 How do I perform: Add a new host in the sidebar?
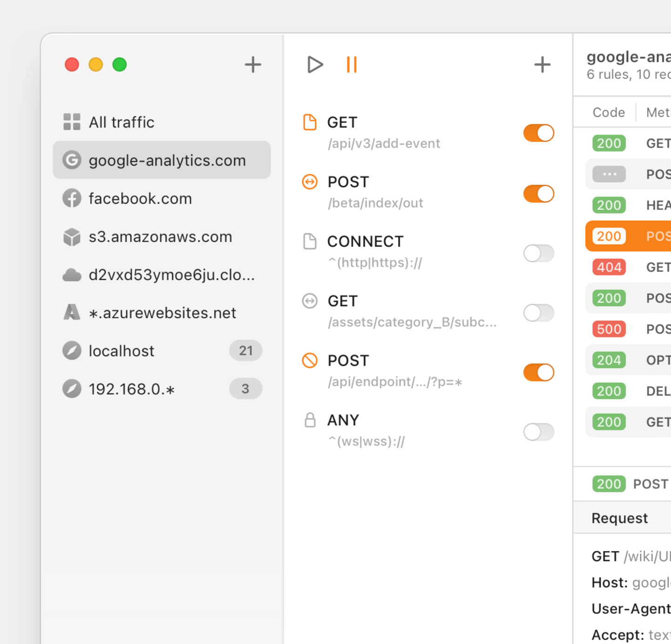click(x=253, y=65)
